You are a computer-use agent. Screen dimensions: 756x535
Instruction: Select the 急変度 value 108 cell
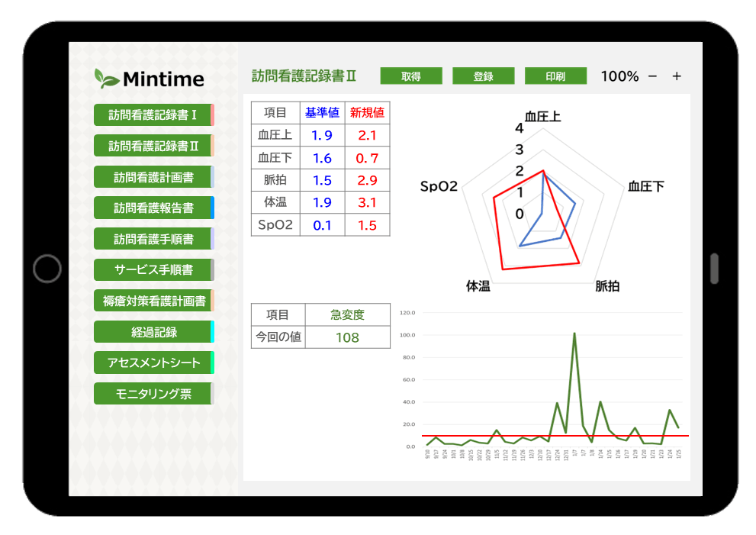(347, 337)
